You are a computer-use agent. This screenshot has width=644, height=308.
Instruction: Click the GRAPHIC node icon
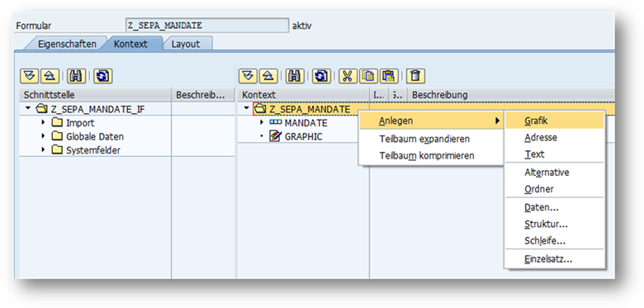pyautogui.click(x=275, y=136)
